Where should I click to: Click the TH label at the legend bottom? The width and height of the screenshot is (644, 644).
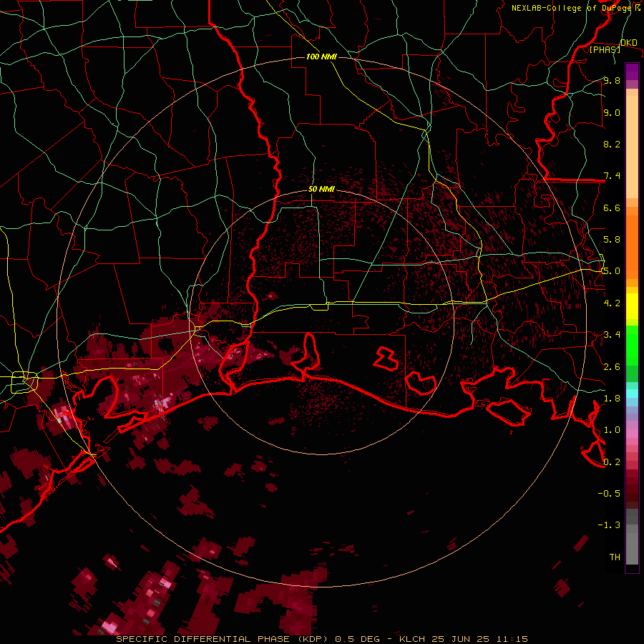pos(615,557)
